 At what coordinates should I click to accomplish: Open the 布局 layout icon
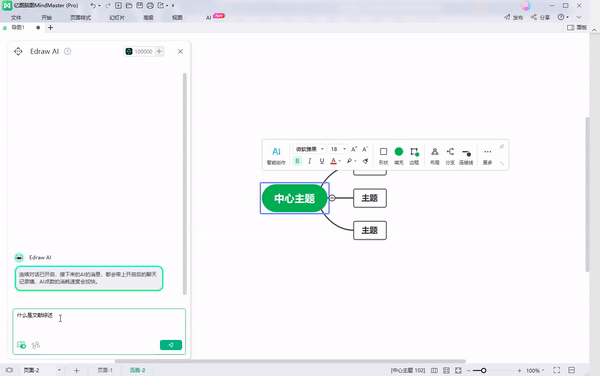click(x=435, y=155)
